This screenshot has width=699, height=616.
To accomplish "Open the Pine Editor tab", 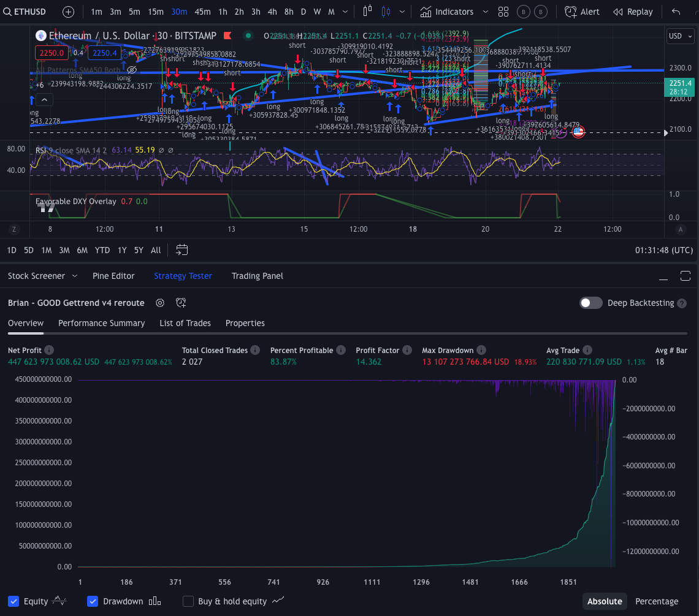I will pos(113,276).
